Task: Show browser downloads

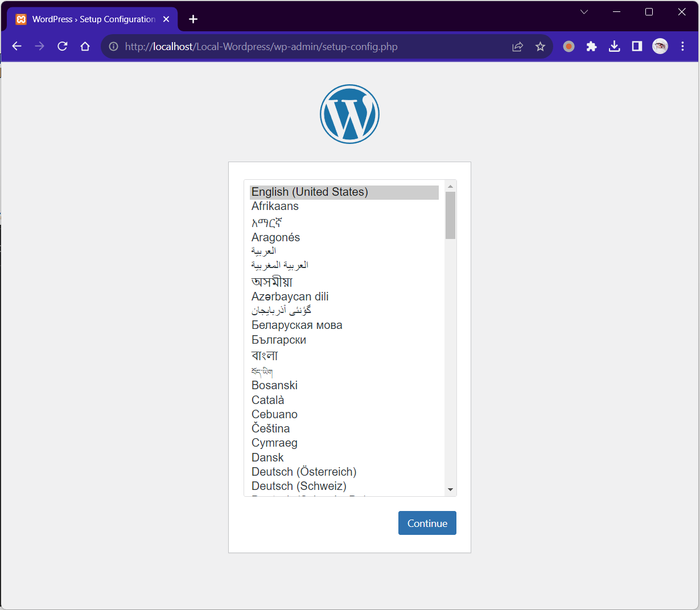Action: [x=615, y=47]
